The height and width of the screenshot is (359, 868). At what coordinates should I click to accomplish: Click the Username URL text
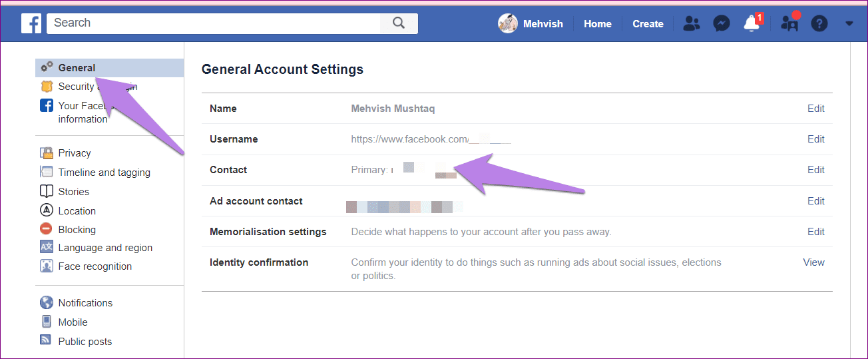[x=431, y=139]
